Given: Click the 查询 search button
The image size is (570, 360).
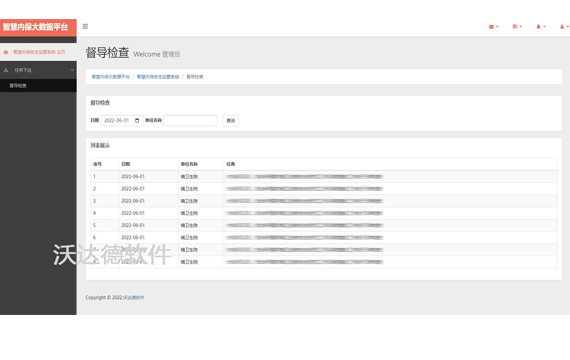Looking at the screenshot, I should pyautogui.click(x=230, y=120).
